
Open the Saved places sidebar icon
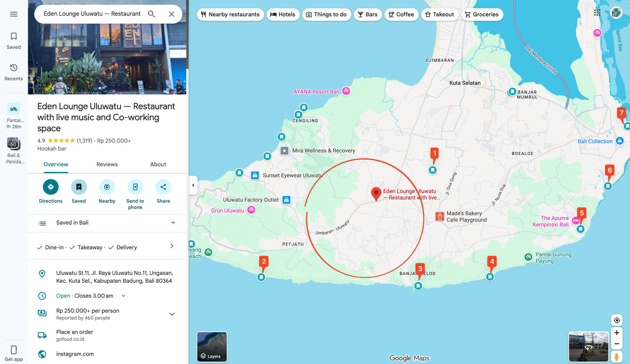pyautogui.click(x=14, y=41)
